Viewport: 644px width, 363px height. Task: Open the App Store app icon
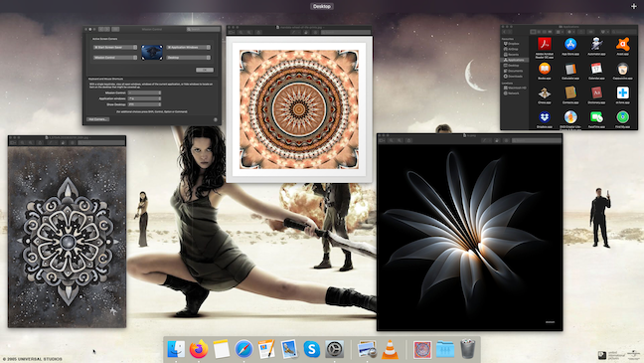pos(570,44)
